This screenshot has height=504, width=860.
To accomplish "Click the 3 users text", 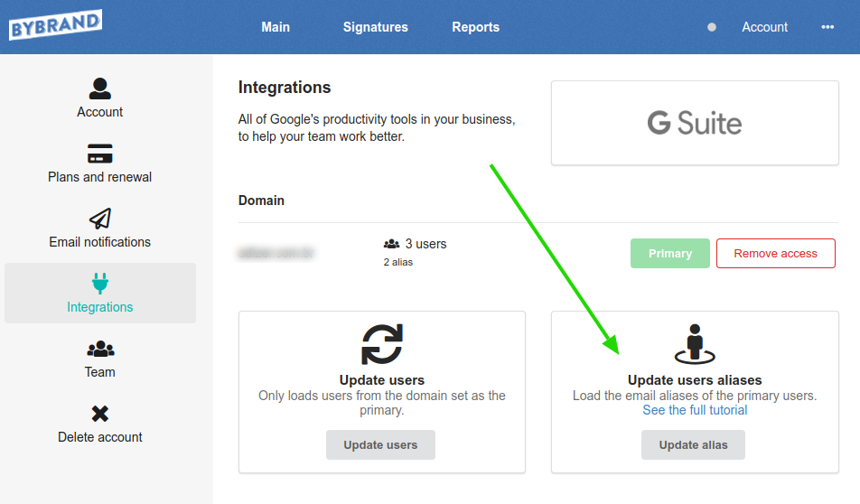I will pos(425,244).
